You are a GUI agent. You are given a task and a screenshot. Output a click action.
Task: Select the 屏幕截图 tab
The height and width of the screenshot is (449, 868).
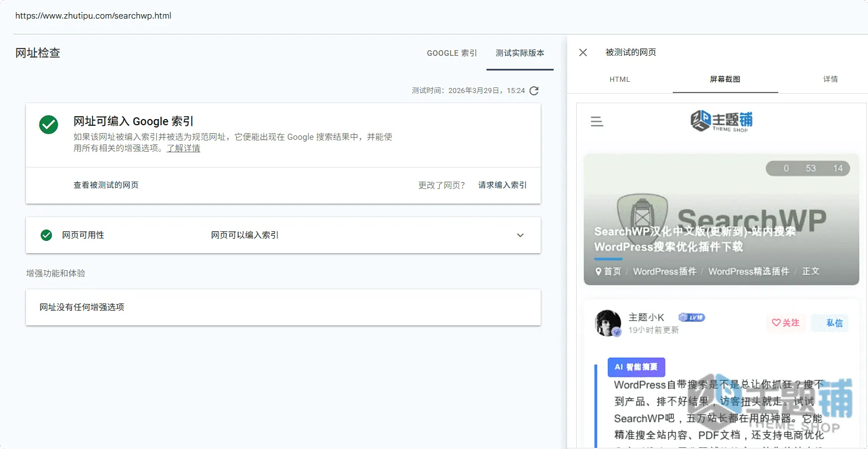(x=725, y=80)
